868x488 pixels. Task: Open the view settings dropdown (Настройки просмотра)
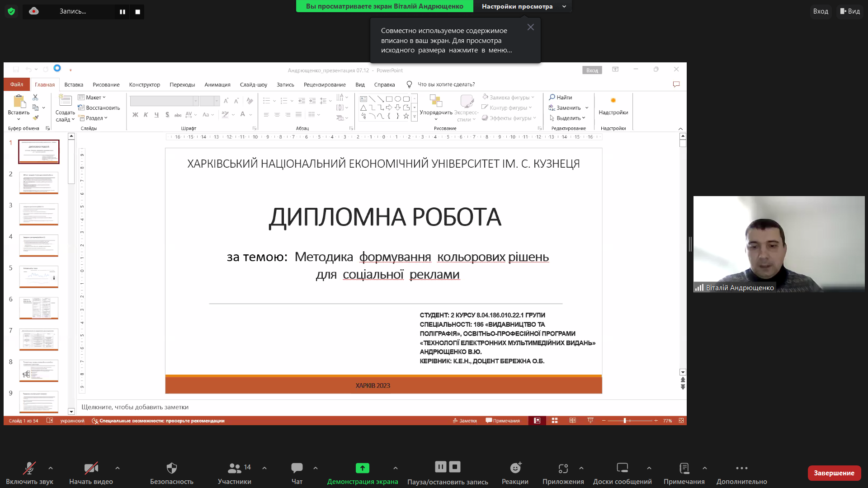(x=523, y=6)
